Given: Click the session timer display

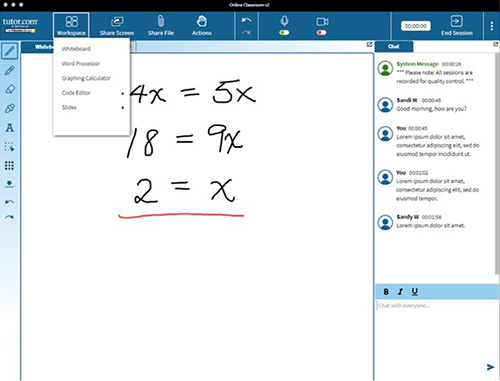Looking at the screenshot, I should click(416, 26).
